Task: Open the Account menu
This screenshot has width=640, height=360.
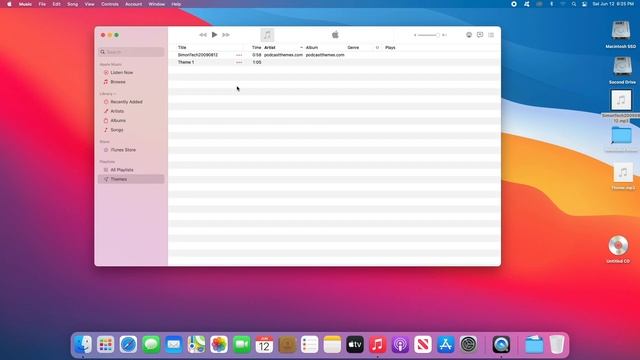Action: 133,4
